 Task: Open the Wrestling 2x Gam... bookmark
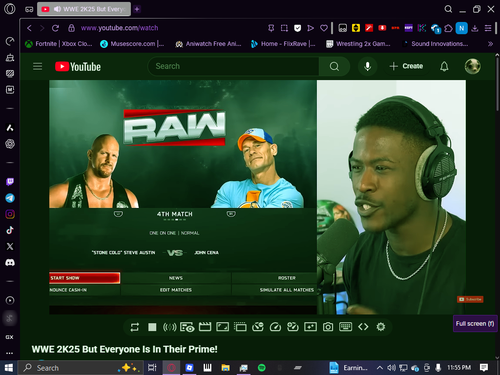coord(358,44)
